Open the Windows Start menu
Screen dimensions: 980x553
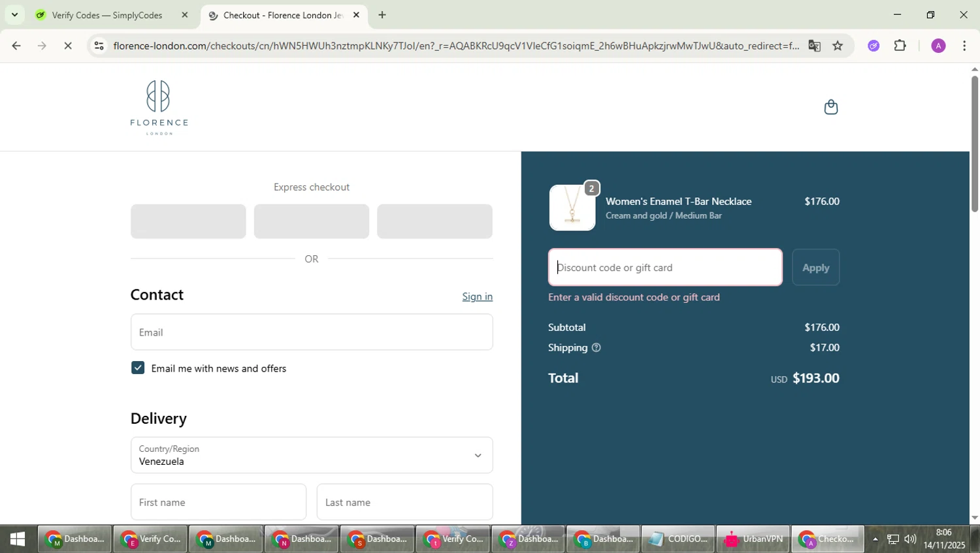click(18, 539)
